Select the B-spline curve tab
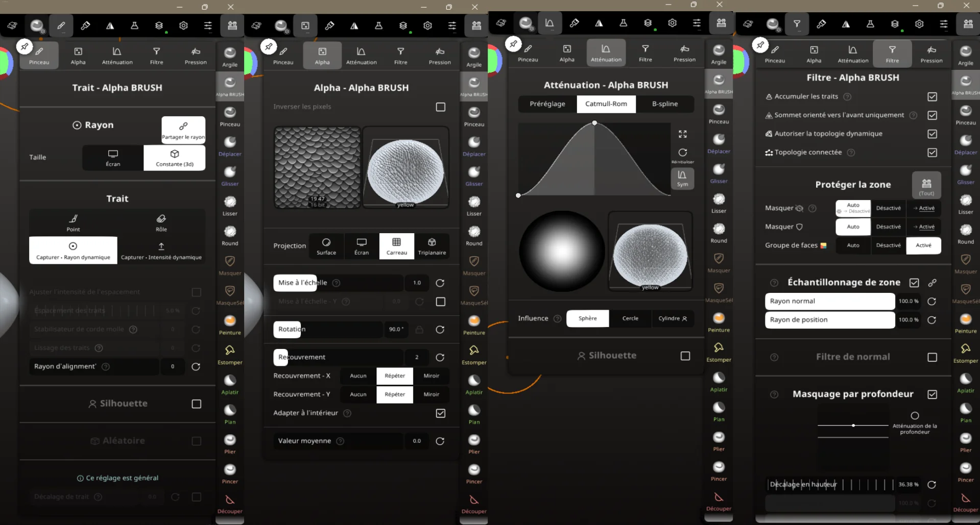 point(665,104)
